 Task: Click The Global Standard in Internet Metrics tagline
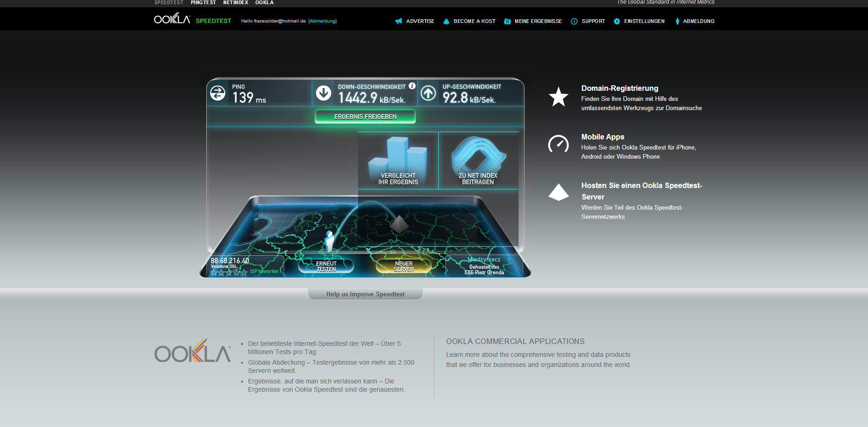coord(666,2)
